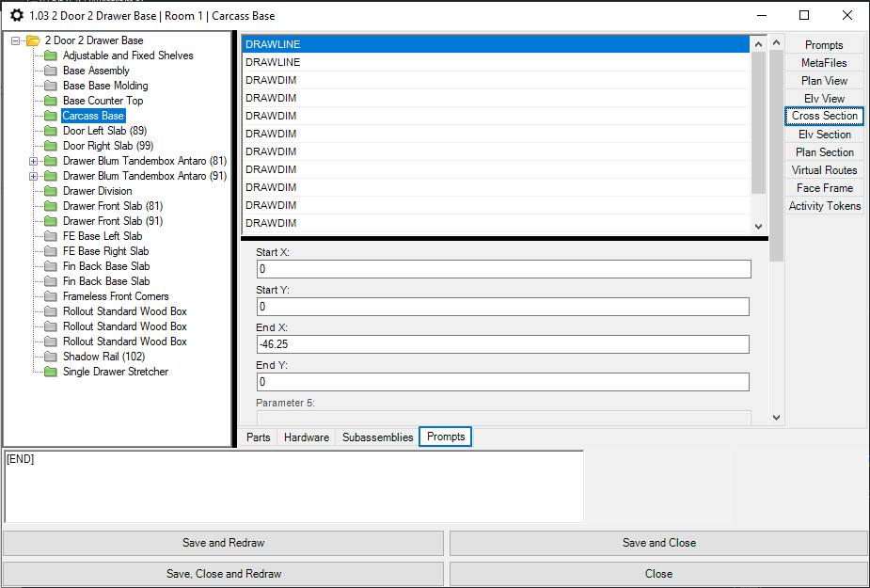Click the green folder icon beside Base Counter Top
The image size is (870, 588).
[x=51, y=101]
